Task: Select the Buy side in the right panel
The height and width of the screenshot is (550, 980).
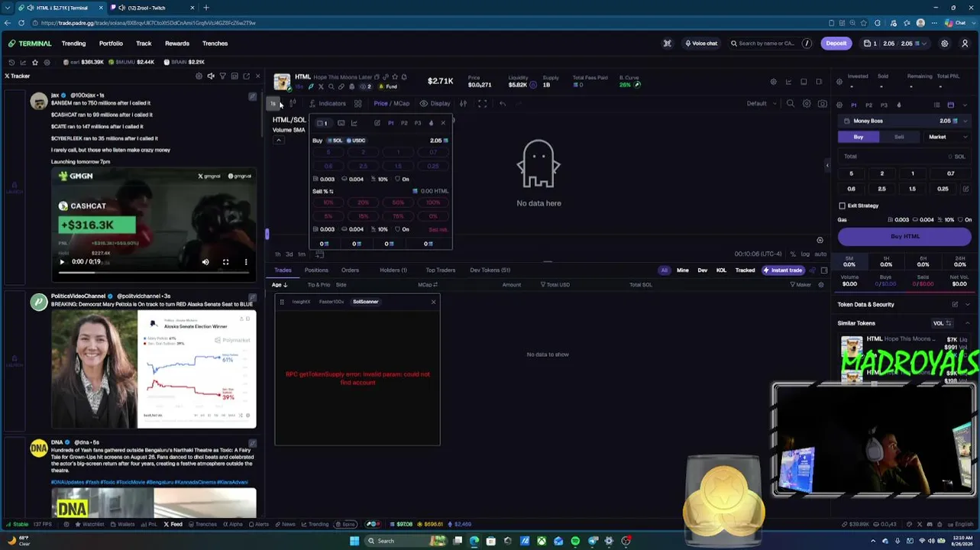Action: (859, 137)
